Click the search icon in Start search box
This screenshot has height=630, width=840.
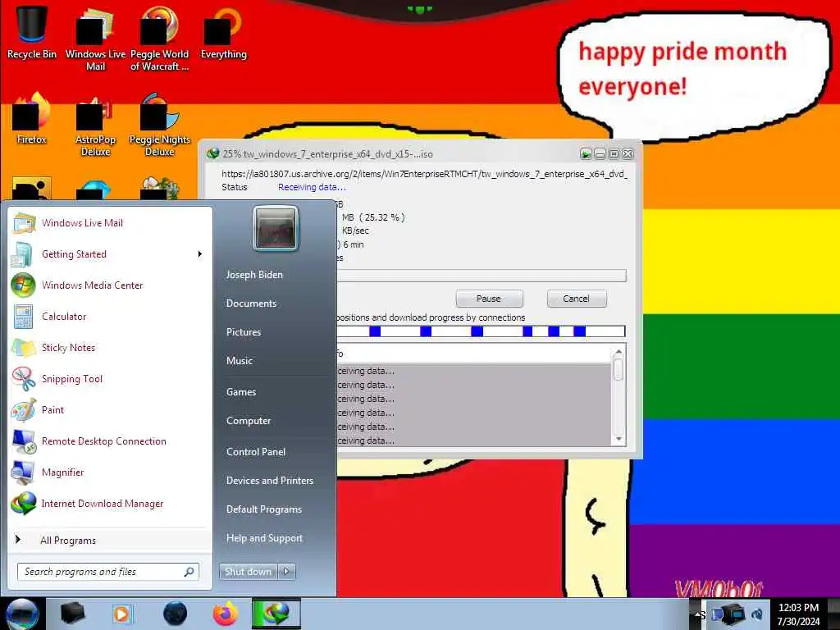(x=189, y=572)
